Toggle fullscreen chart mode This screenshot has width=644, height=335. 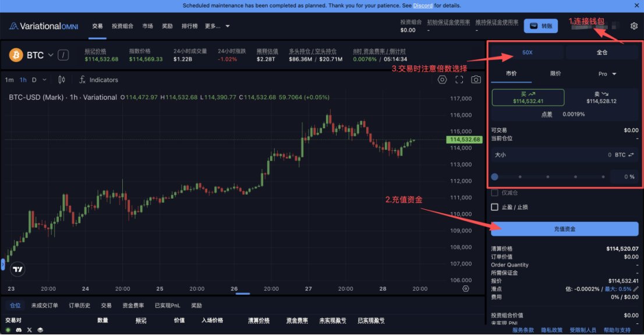[x=459, y=80]
